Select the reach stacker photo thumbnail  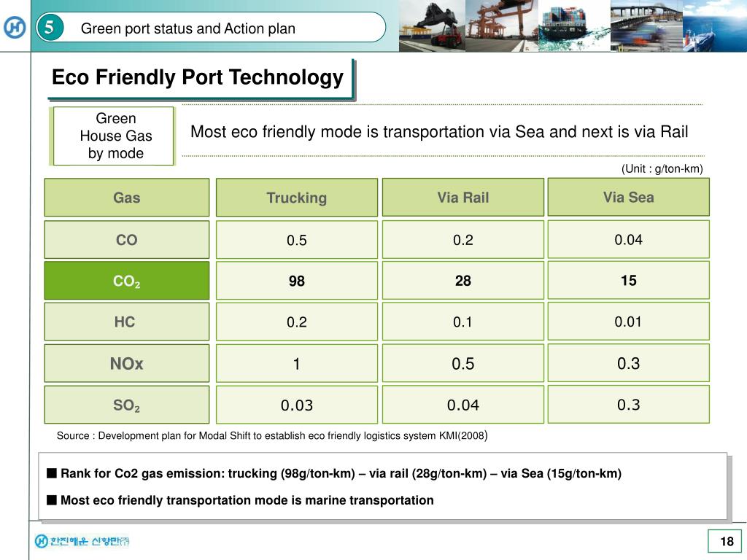click(432, 26)
